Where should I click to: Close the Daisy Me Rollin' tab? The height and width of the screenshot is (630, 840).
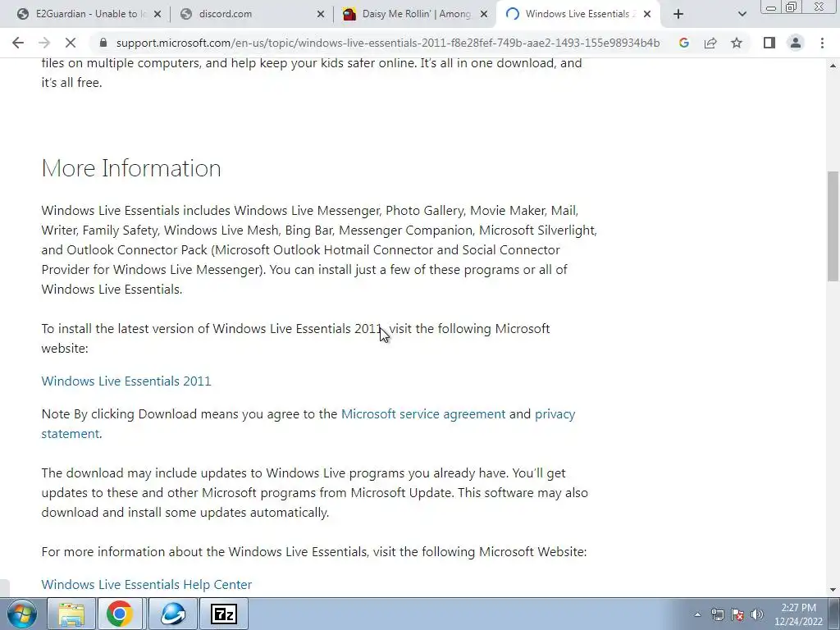tap(484, 15)
